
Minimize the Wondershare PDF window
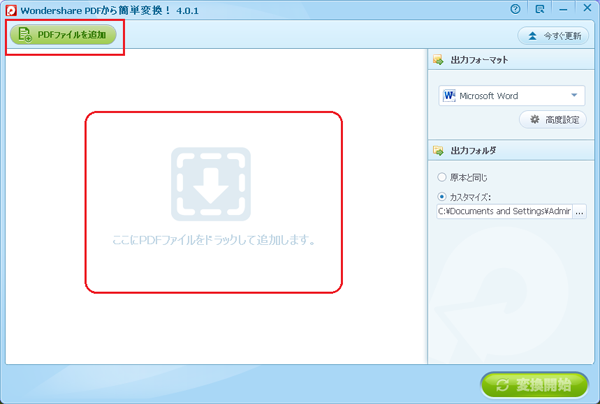563,9
